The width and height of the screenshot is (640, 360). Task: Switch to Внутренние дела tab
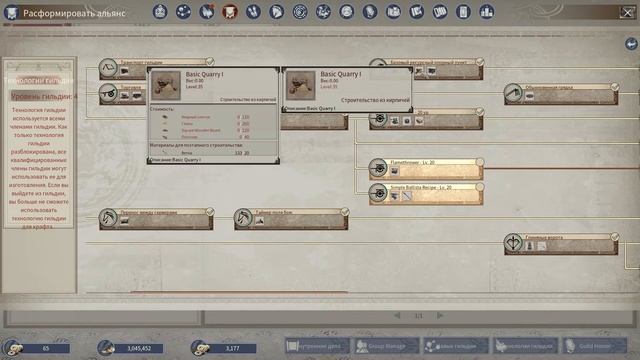(x=317, y=346)
